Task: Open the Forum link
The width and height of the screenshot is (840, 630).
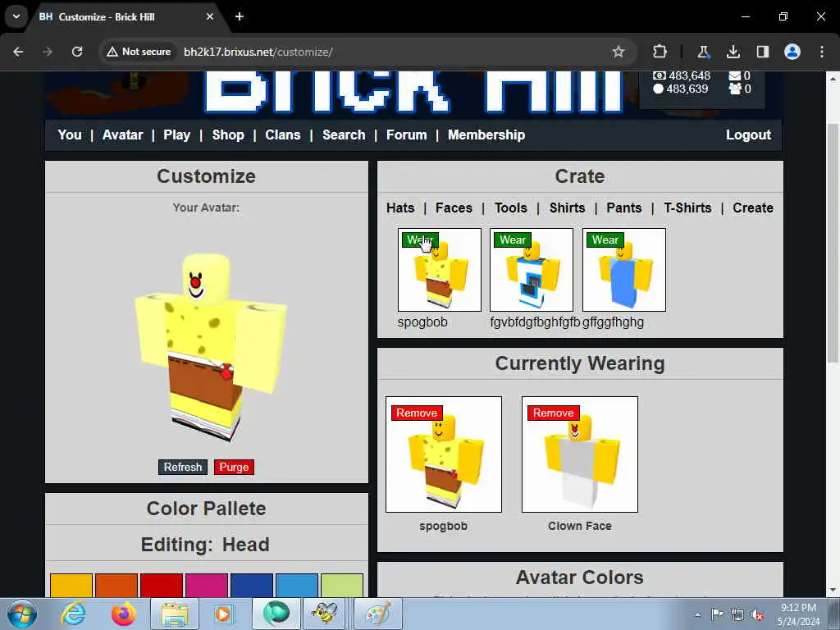Action: (x=407, y=135)
